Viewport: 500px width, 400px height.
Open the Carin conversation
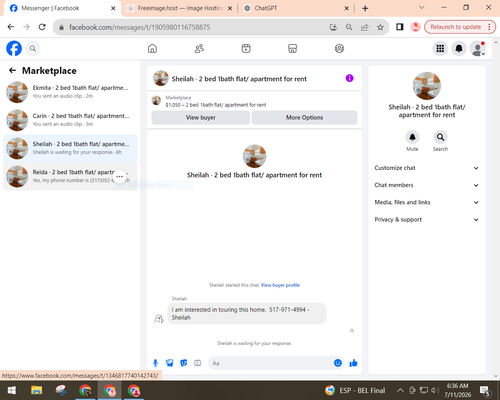click(x=70, y=120)
